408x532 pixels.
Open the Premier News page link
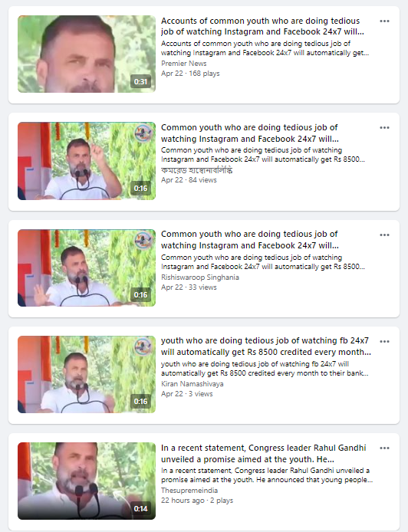tap(183, 64)
